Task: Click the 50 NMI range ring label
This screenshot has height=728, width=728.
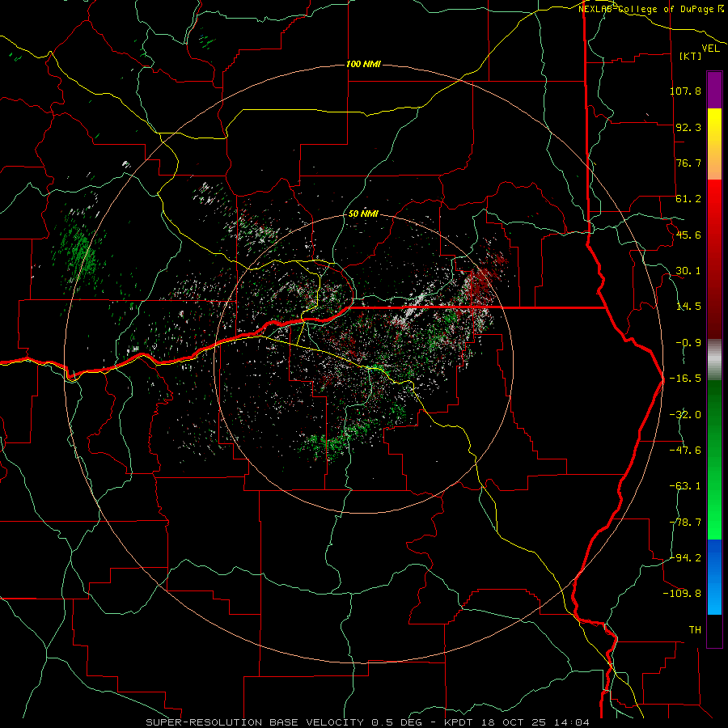Action: tap(363, 214)
